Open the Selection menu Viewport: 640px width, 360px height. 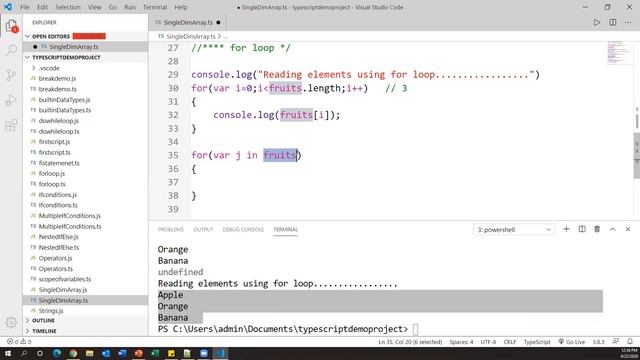click(68, 7)
